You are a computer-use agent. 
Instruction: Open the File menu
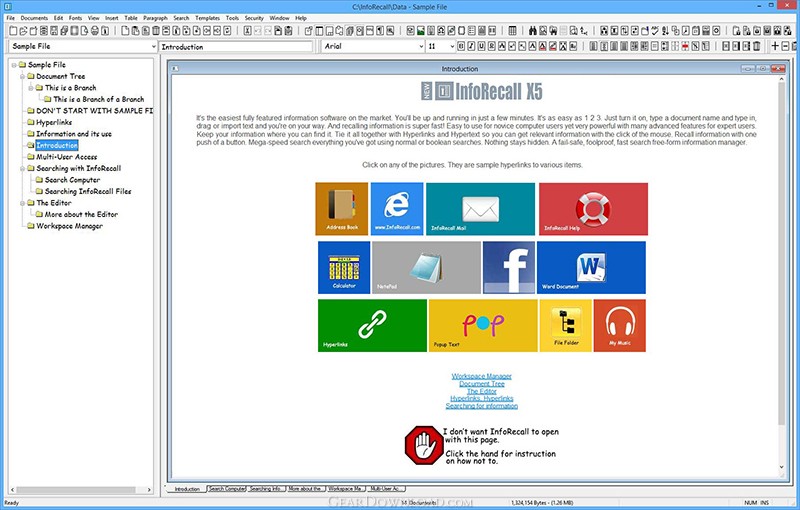click(11, 18)
